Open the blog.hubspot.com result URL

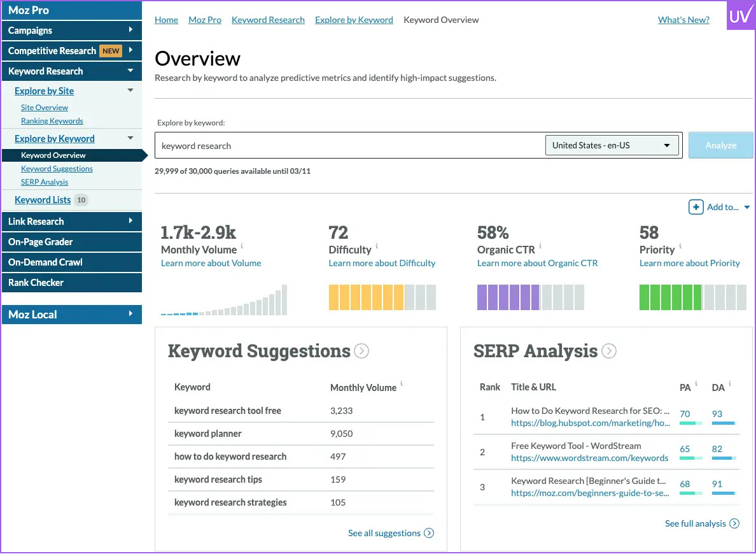pyautogui.click(x=590, y=423)
